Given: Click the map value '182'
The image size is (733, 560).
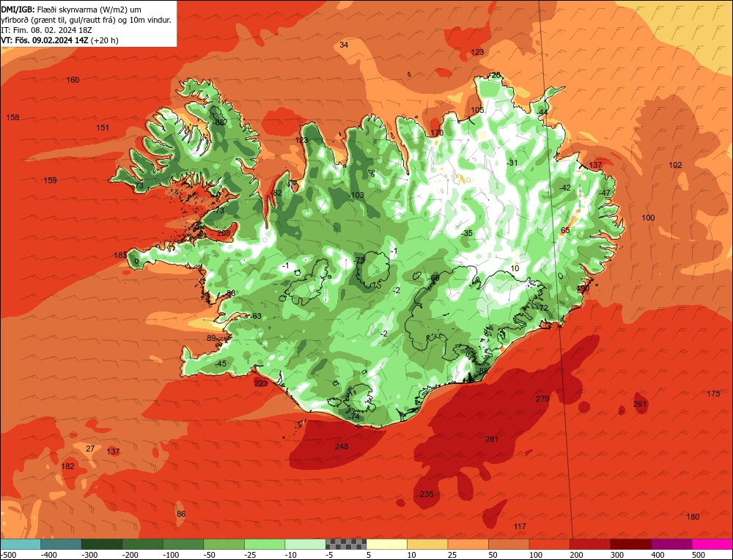Looking at the screenshot, I should click(67, 466).
